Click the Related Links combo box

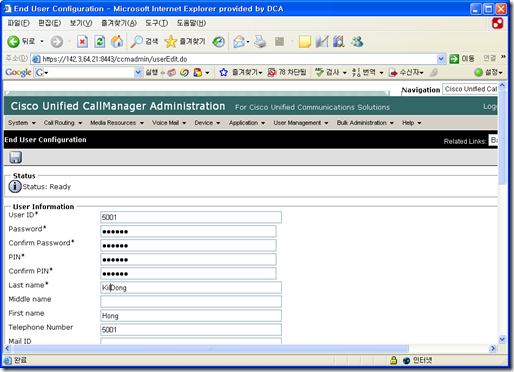(x=493, y=140)
